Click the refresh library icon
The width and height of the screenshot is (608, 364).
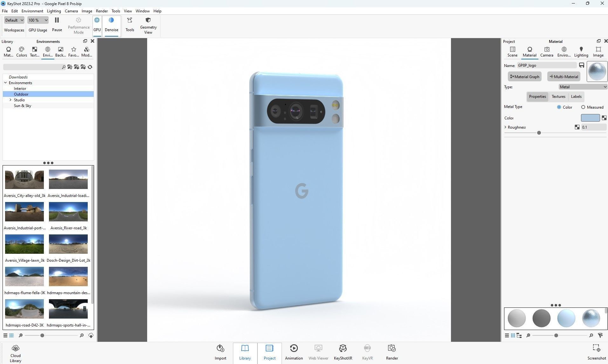pos(90,67)
